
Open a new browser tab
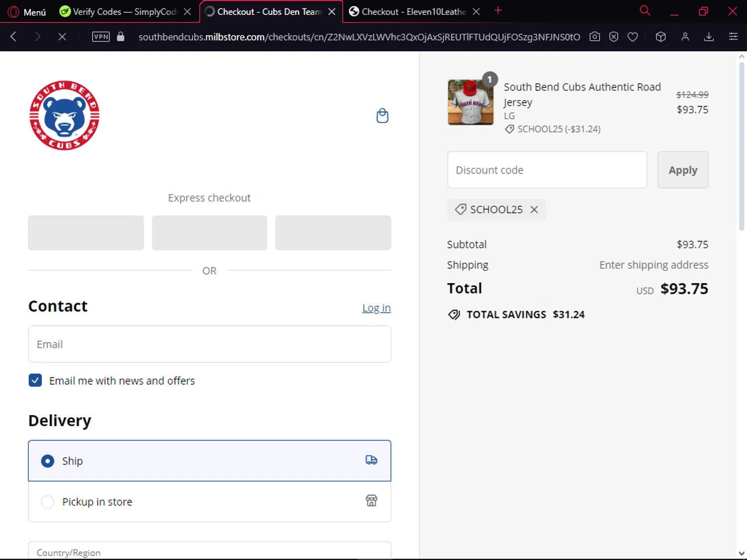498,10
